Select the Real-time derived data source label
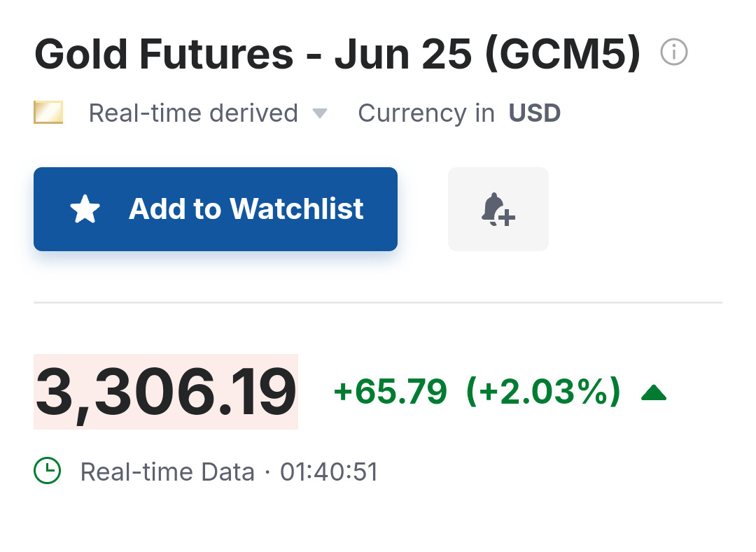 tap(193, 113)
